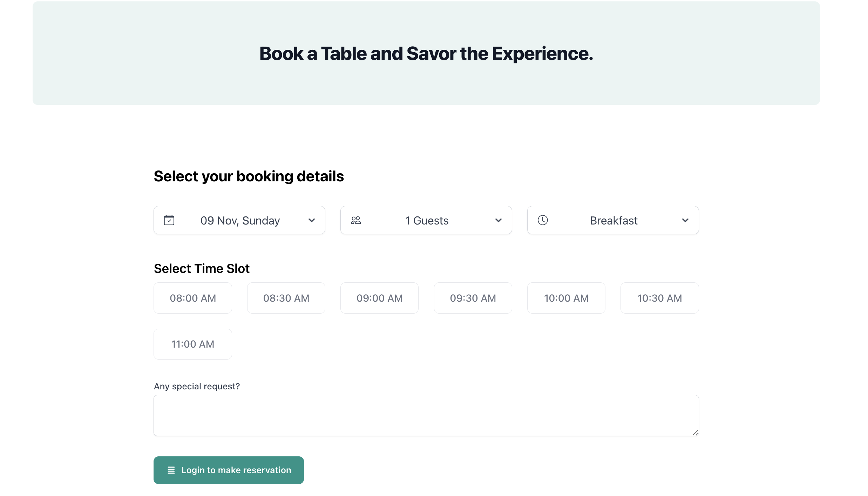The image size is (868, 496).
Task: Click the calendar icon in the date selector
Action: pos(169,220)
